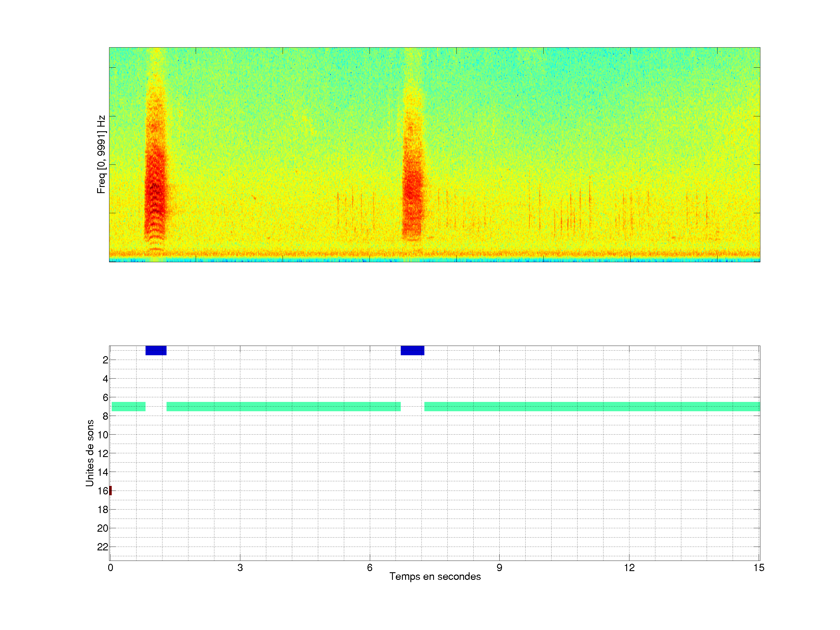
Task: Click the x-axis tick label 3
Action: (240, 568)
